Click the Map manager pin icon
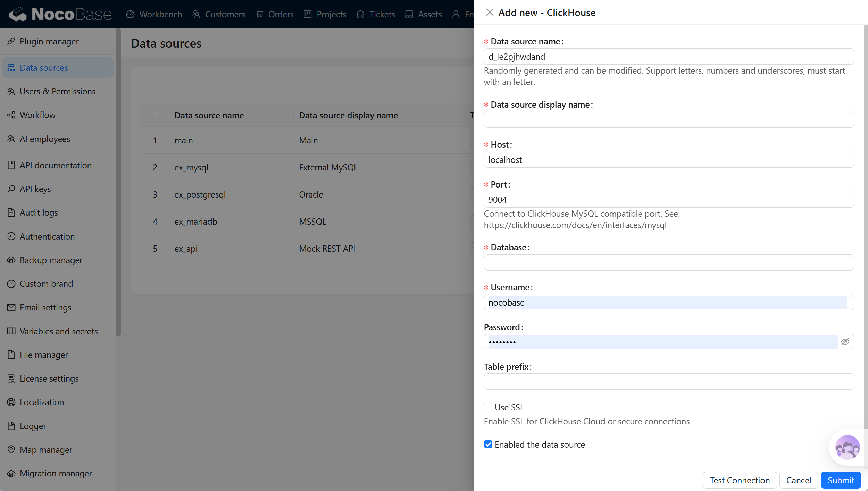 (11, 449)
